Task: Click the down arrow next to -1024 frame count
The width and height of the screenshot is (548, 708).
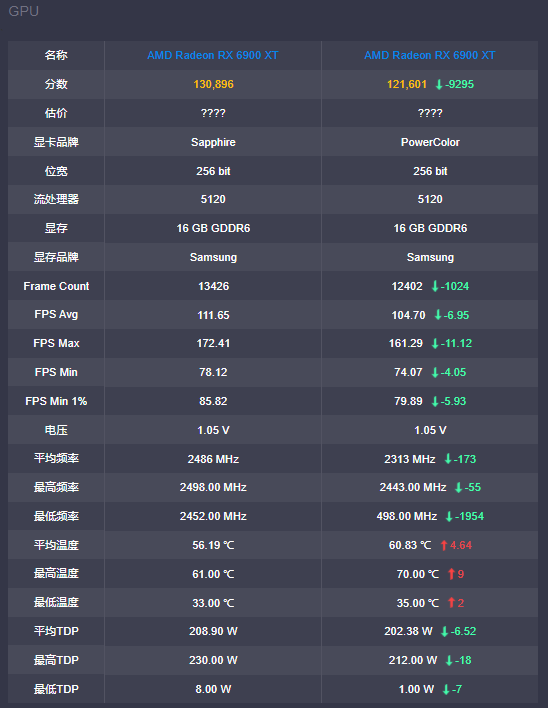Action: point(435,286)
